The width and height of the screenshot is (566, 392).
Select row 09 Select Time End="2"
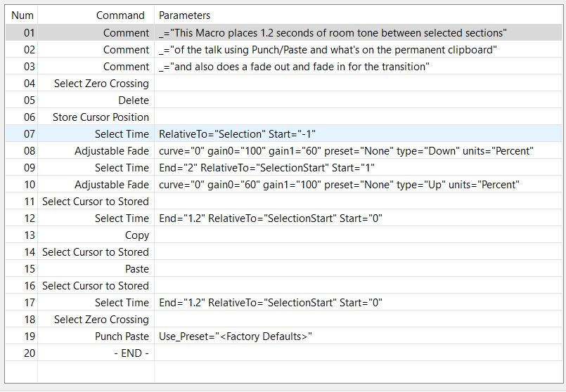pyautogui.click(x=284, y=168)
